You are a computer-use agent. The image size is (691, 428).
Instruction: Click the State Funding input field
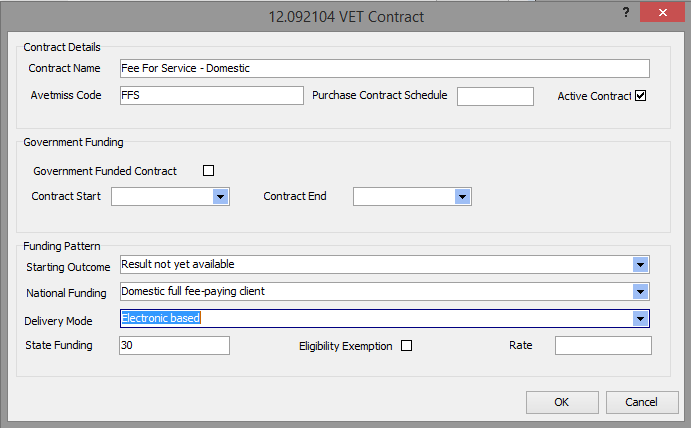click(x=174, y=345)
